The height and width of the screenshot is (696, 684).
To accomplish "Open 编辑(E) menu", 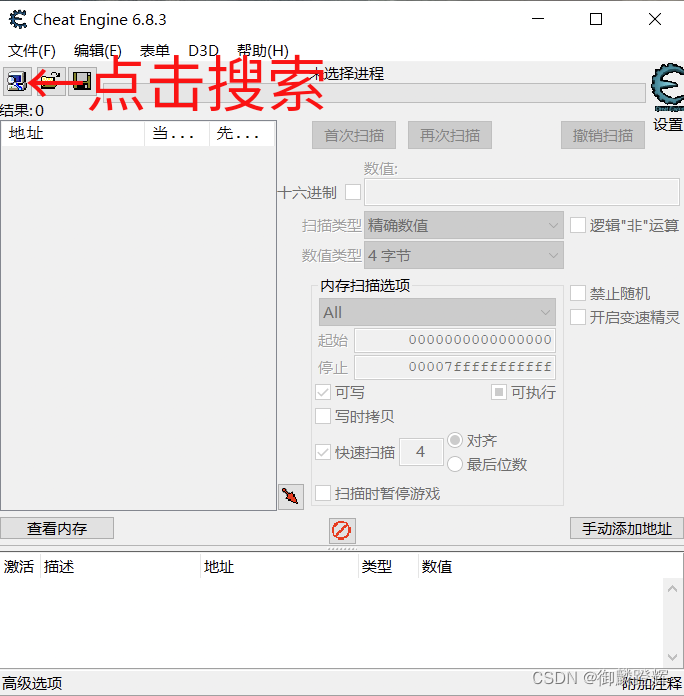I will [x=98, y=51].
